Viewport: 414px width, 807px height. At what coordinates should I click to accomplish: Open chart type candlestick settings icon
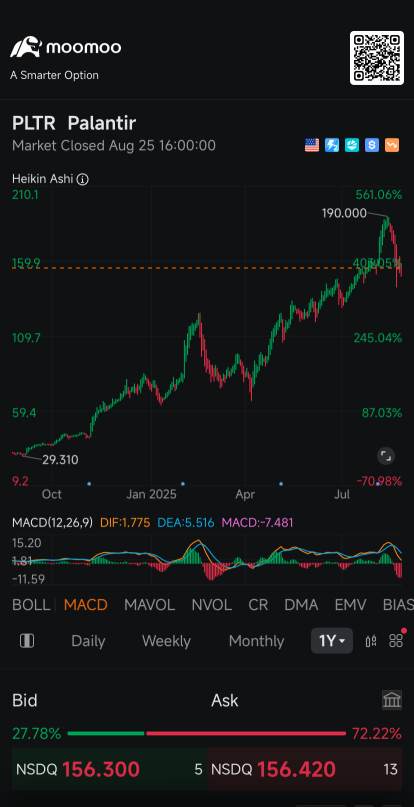pyautogui.click(x=371, y=641)
